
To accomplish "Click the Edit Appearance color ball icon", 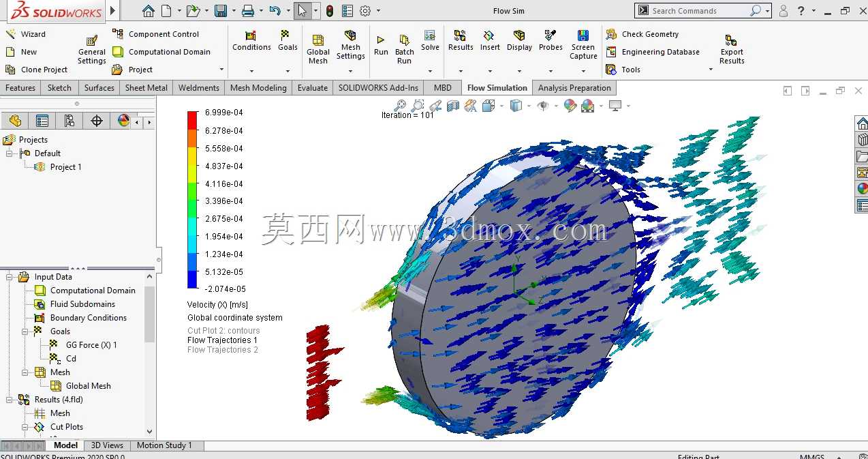I will (x=570, y=105).
